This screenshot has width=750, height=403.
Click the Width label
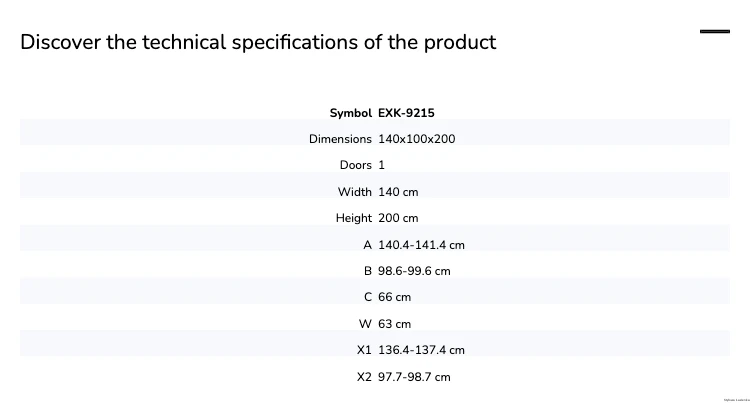tap(354, 192)
